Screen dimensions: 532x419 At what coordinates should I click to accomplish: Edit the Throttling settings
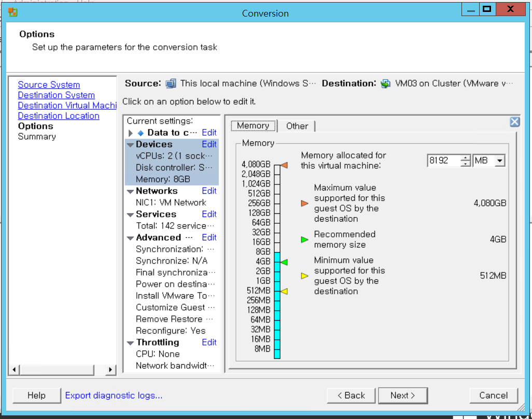[x=209, y=342]
